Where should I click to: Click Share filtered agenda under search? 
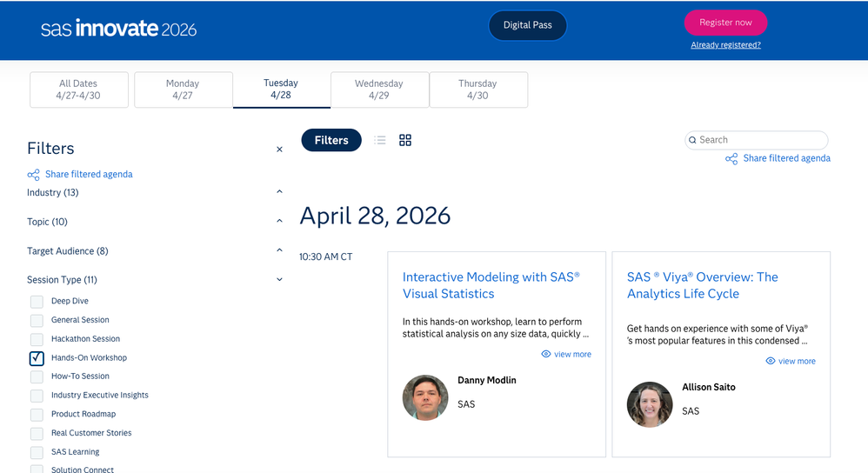pos(786,158)
